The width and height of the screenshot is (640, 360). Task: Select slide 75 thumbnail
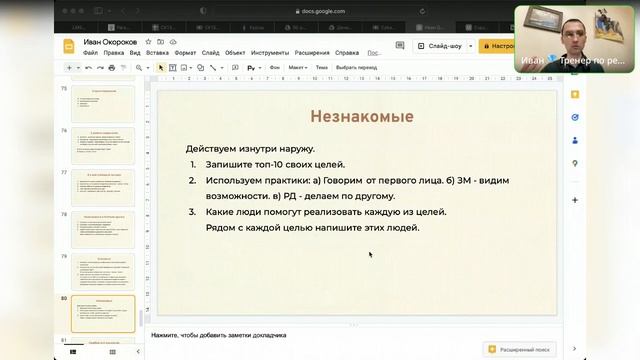103,104
